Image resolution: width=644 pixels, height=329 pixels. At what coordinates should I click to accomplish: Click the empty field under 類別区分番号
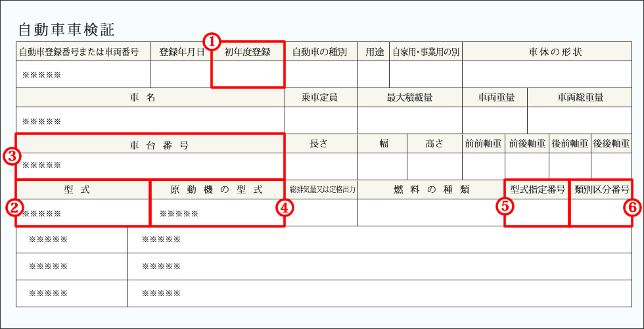[x=601, y=213]
